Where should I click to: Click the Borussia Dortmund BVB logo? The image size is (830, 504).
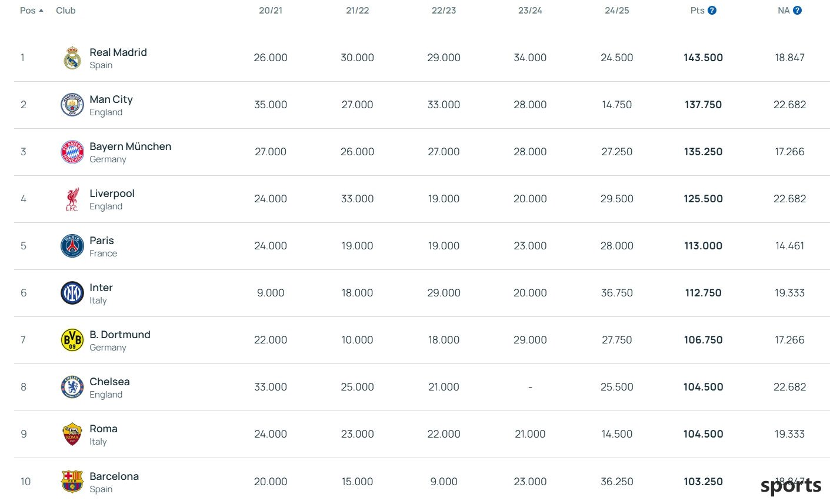(72, 340)
